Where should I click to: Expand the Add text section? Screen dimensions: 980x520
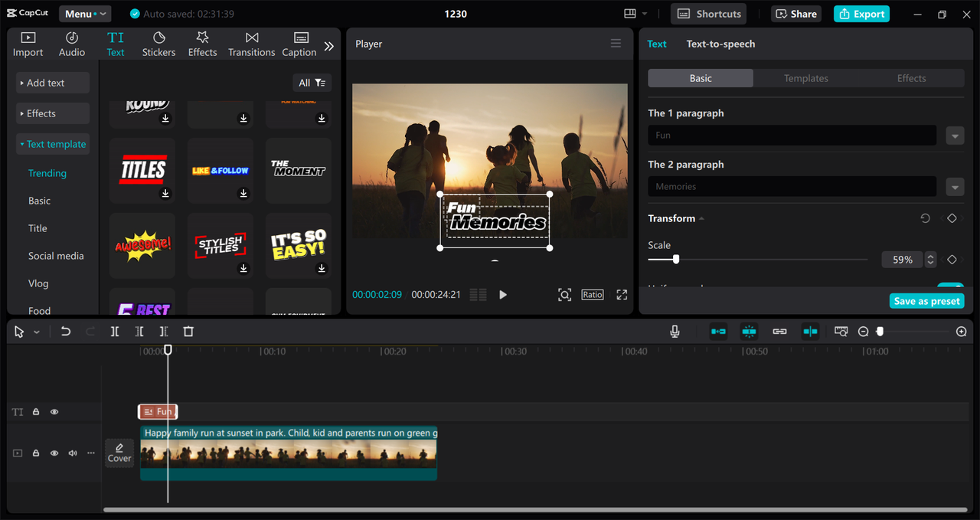(53, 83)
